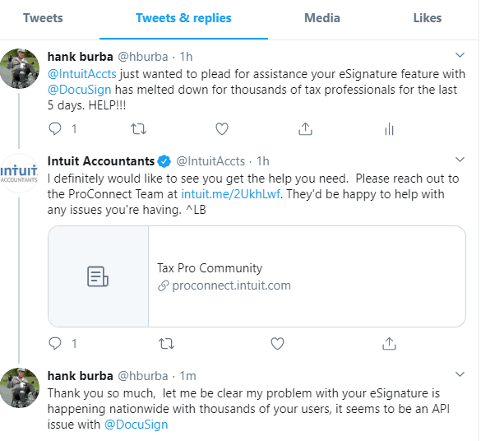Share the Intuit Accountants tweet
504x441 pixels.
[x=390, y=342]
